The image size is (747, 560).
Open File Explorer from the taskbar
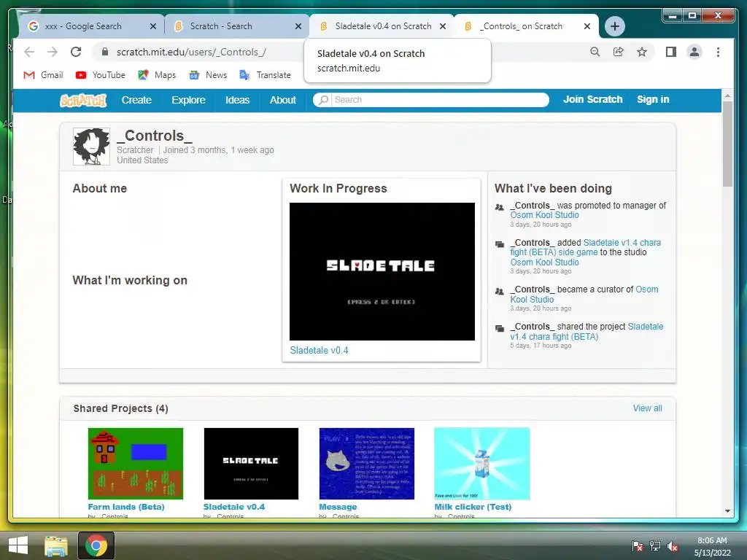coord(56,545)
